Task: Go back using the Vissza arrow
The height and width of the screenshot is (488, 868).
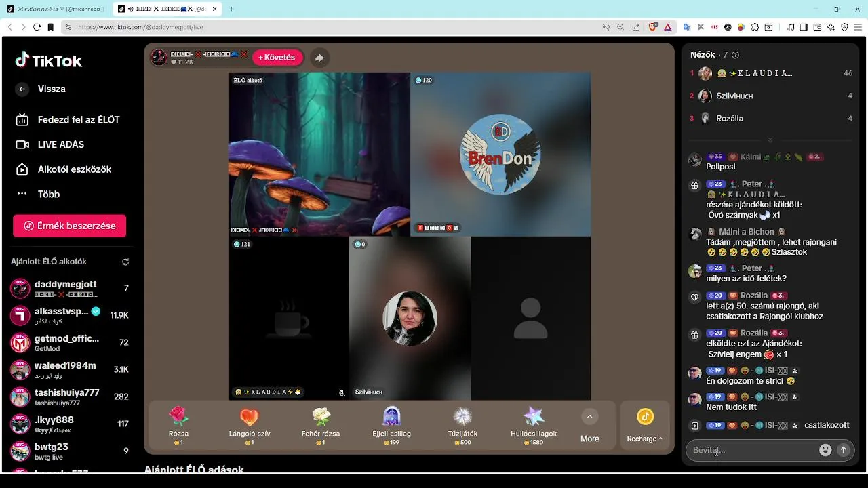Action: 22,89
